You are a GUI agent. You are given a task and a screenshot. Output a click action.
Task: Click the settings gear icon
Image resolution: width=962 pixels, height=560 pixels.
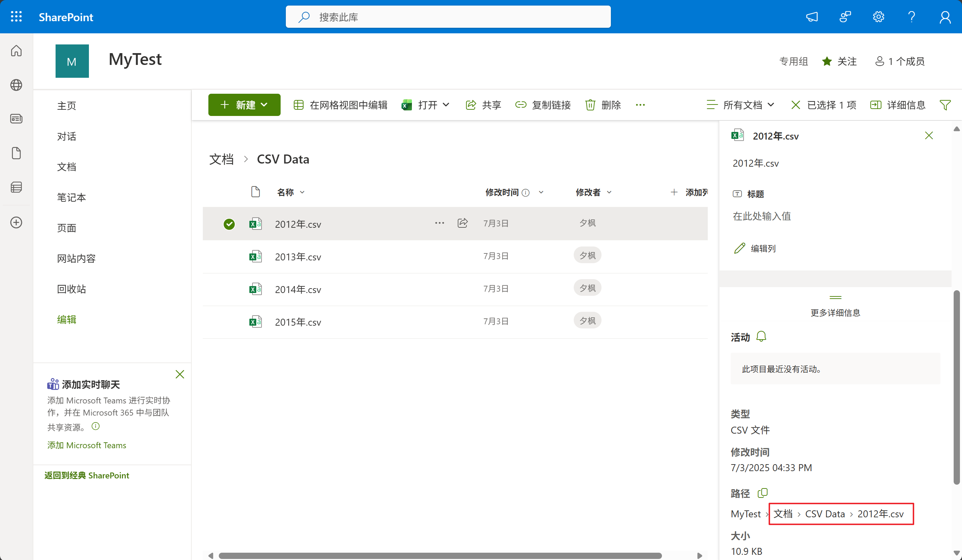pyautogui.click(x=878, y=17)
